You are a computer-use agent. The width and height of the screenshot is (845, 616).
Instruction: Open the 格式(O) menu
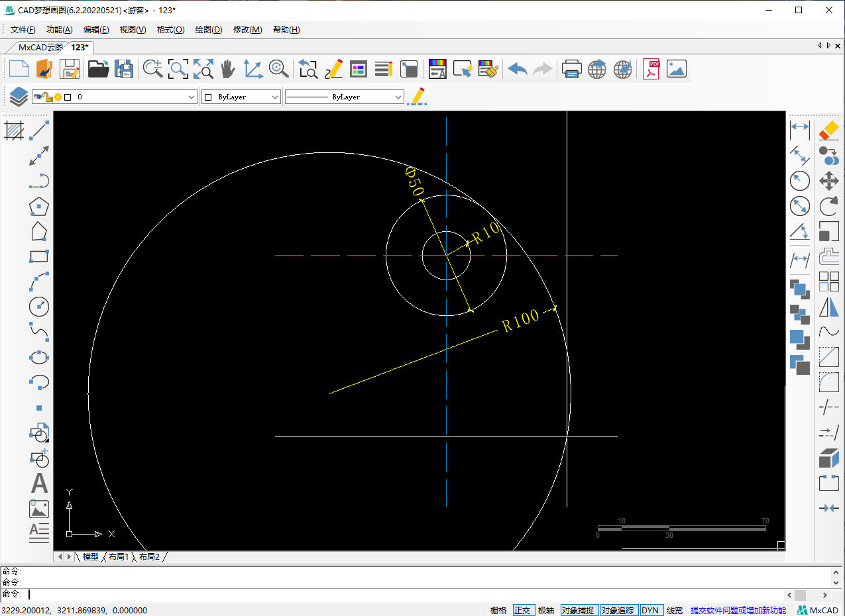[x=170, y=30]
